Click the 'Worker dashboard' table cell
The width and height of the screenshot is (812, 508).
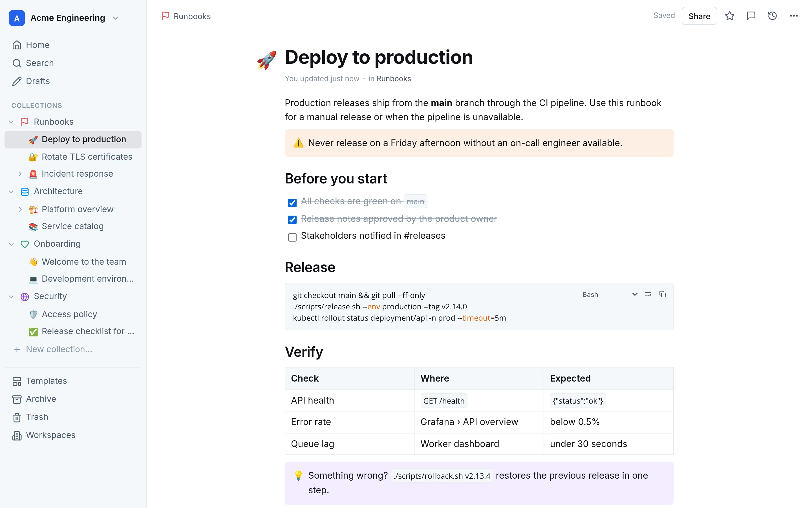coord(479,444)
